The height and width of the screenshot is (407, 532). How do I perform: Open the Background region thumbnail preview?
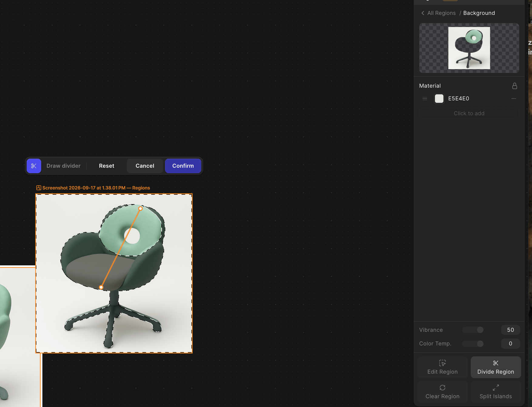[x=469, y=48]
